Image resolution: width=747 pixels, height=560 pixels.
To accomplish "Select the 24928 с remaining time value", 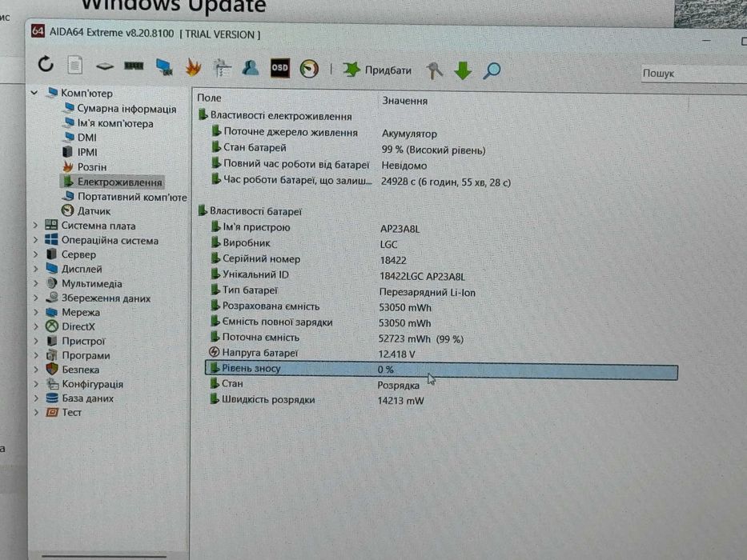I will pyautogui.click(x=446, y=182).
